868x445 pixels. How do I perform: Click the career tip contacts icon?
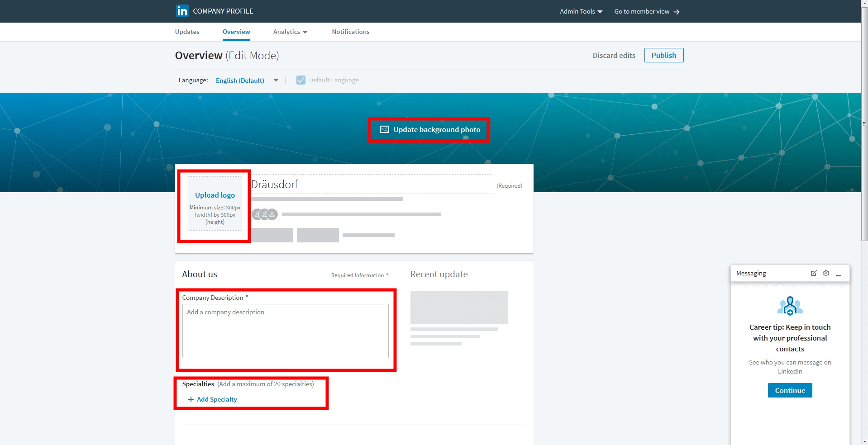point(790,306)
